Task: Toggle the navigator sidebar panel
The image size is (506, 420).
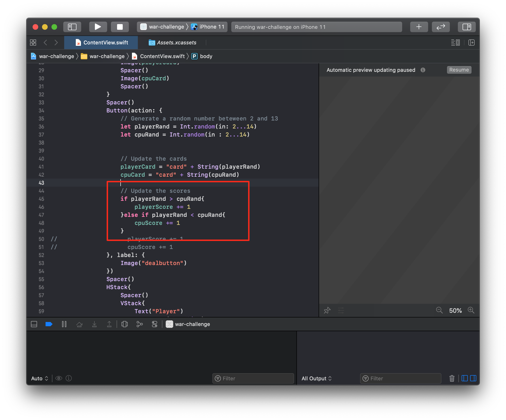Action: coord(72,27)
